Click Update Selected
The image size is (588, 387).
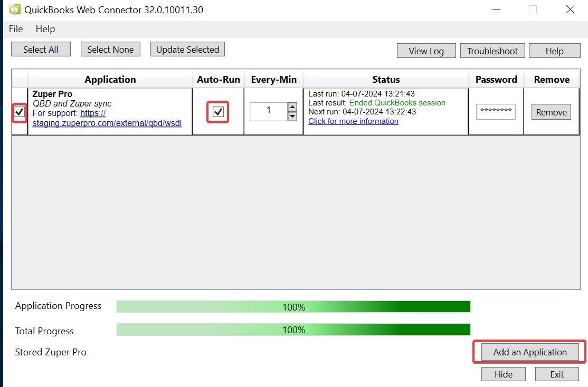(x=187, y=50)
